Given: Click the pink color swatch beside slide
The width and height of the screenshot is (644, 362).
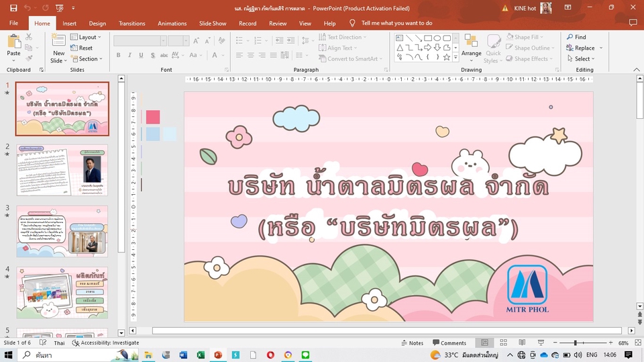Looking at the screenshot, I should (x=153, y=118).
